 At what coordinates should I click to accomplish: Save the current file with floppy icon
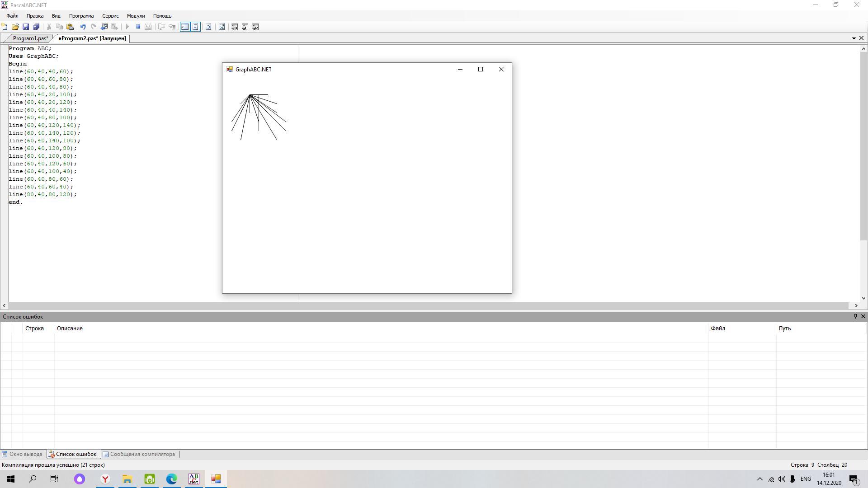tap(26, 27)
